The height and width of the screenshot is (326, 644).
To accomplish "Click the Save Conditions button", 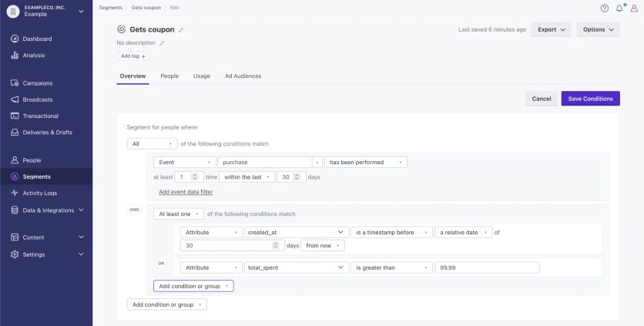I will tap(590, 99).
